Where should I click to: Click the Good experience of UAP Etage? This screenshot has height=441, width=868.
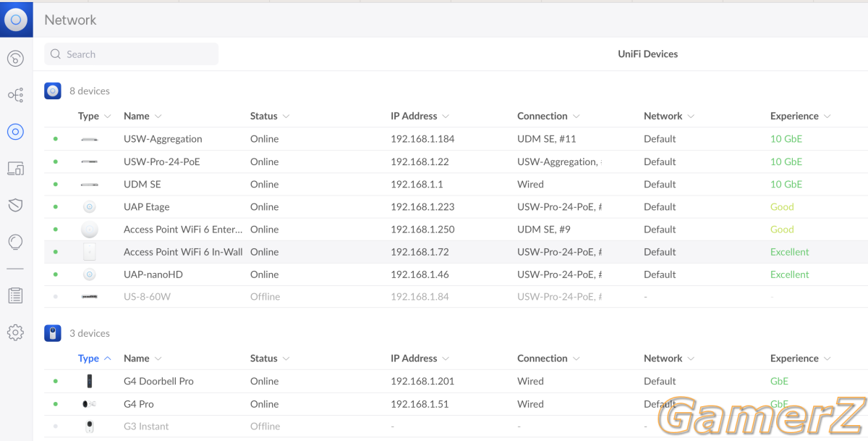(x=782, y=206)
